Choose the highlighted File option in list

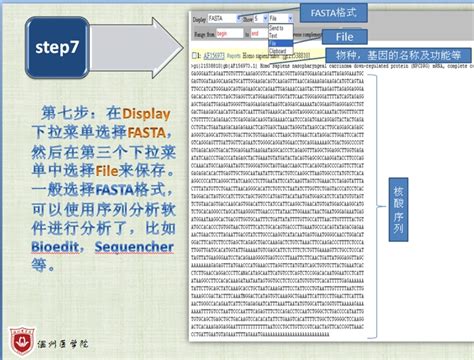(280, 43)
